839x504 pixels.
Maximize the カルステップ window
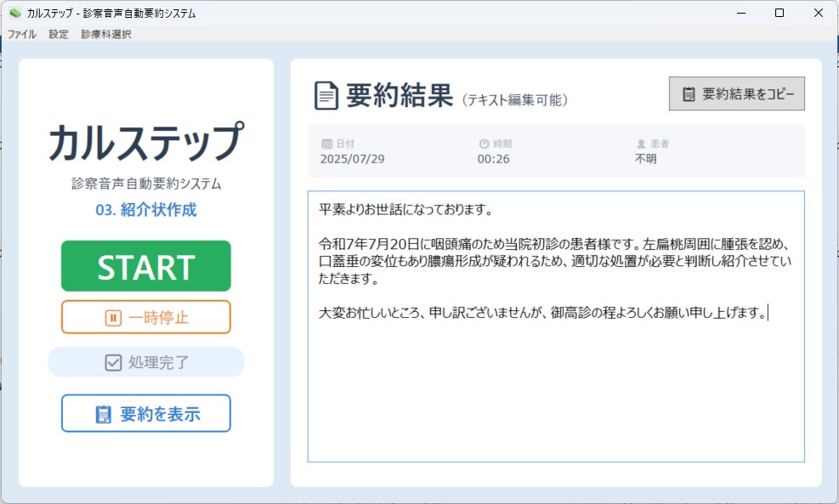pyautogui.click(x=779, y=13)
